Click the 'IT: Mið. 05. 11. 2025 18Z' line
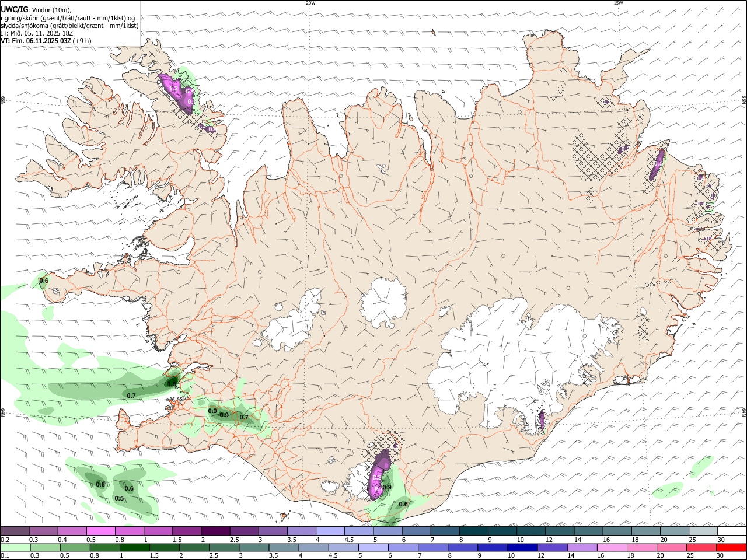 pos(36,33)
